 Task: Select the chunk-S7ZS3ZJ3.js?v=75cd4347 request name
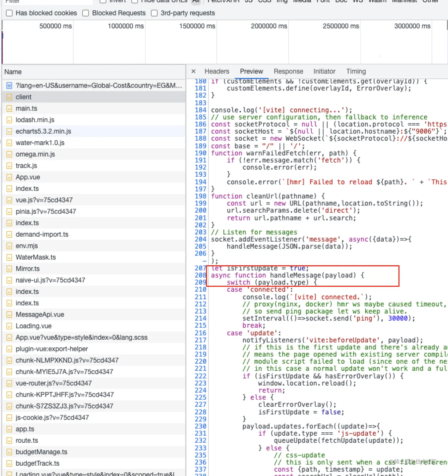64,406
